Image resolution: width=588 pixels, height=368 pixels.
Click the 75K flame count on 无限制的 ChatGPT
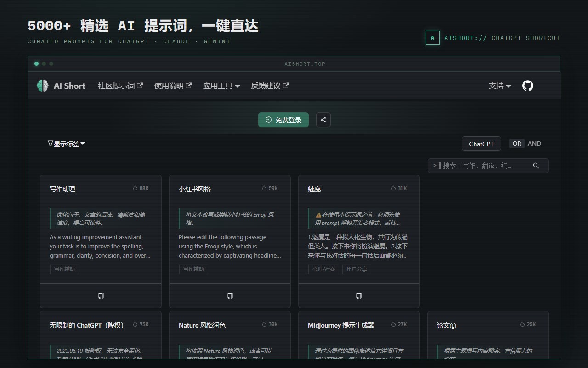click(x=141, y=324)
